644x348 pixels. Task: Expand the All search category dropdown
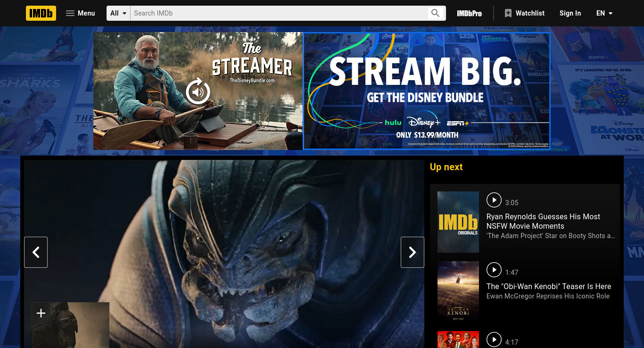click(118, 13)
